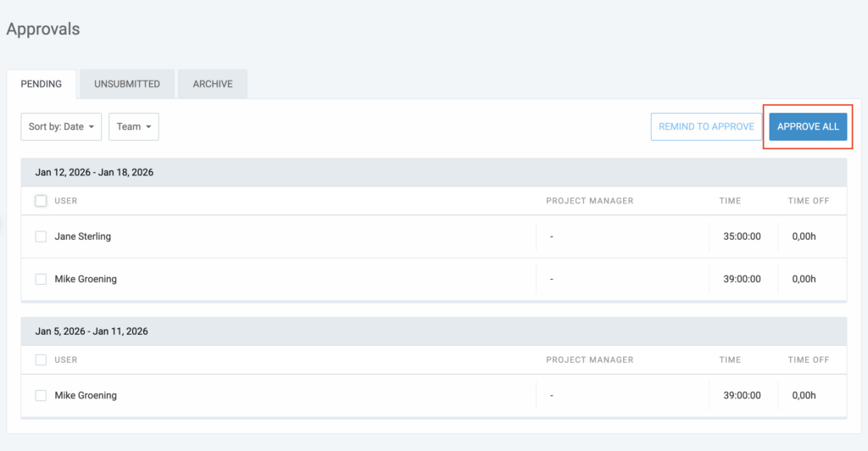The height and width of the screenshot is (451, 868).
Task: Click Mike Groening's 39:00:00 time in Jan 12 week
Action: tap(742, 279)
